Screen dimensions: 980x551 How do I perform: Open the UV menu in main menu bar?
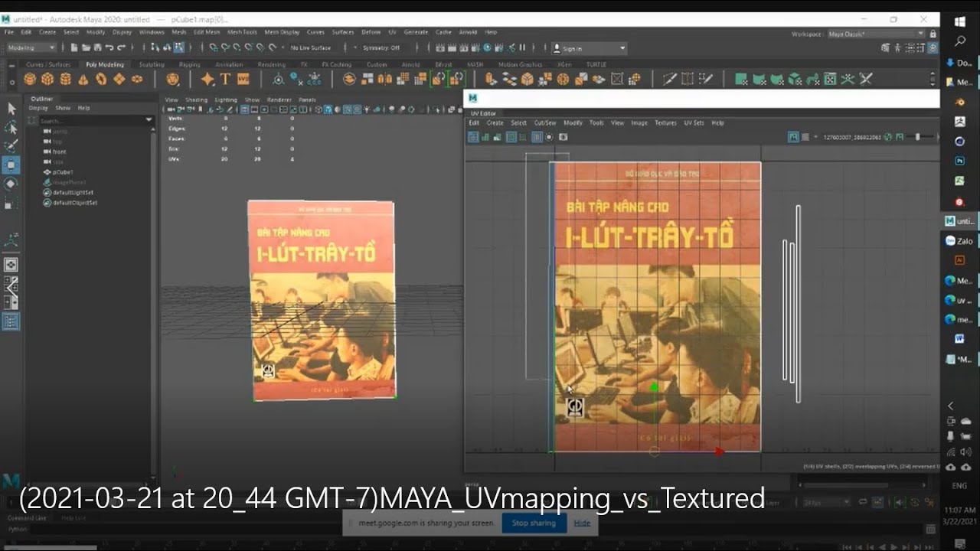pos(392,32)
